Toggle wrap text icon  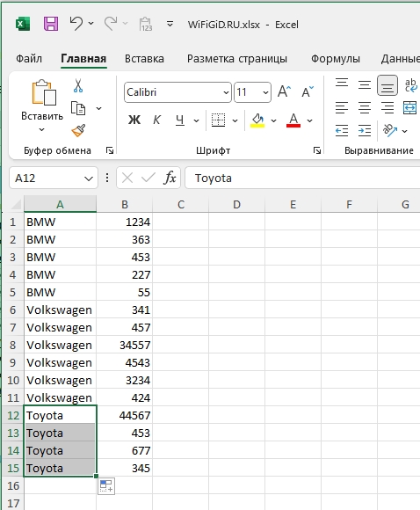point(410,85)
